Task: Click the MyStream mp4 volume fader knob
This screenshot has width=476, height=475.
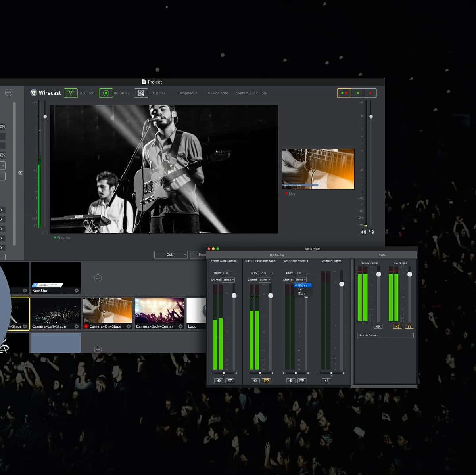Action: (342, 284)
